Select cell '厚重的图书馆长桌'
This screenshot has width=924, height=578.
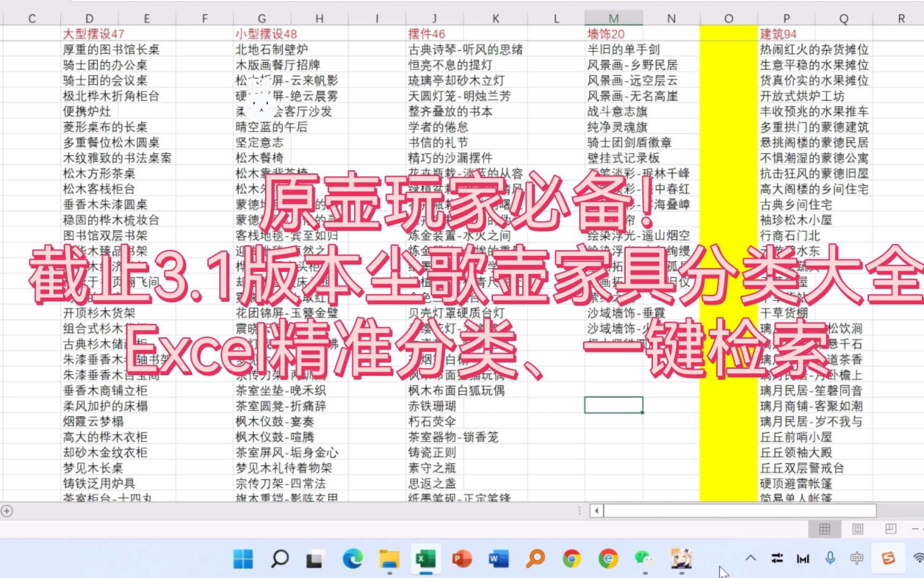pos(111,49)
